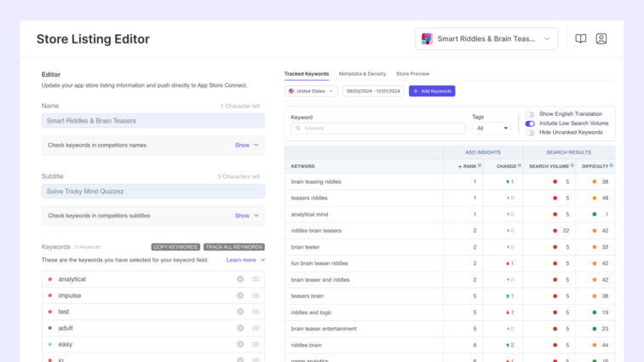Remove the adult keyword
This screenshot has width=644, height=362.
pos(240,328)
